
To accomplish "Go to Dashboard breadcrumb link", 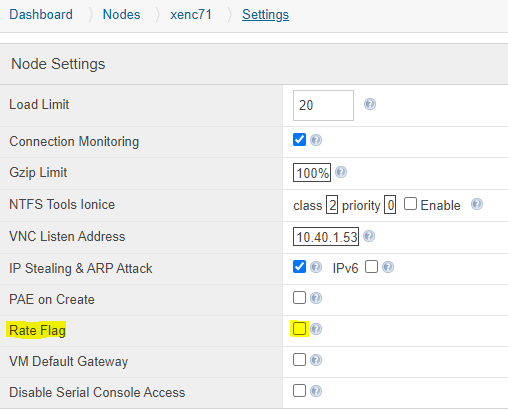I will click(x=41, y=15).
